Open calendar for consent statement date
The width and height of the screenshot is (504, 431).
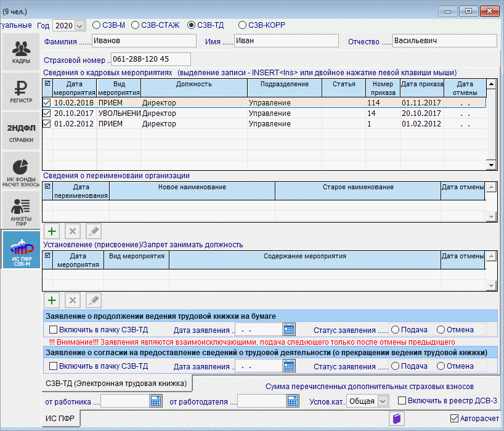click(x=289, y=366)
